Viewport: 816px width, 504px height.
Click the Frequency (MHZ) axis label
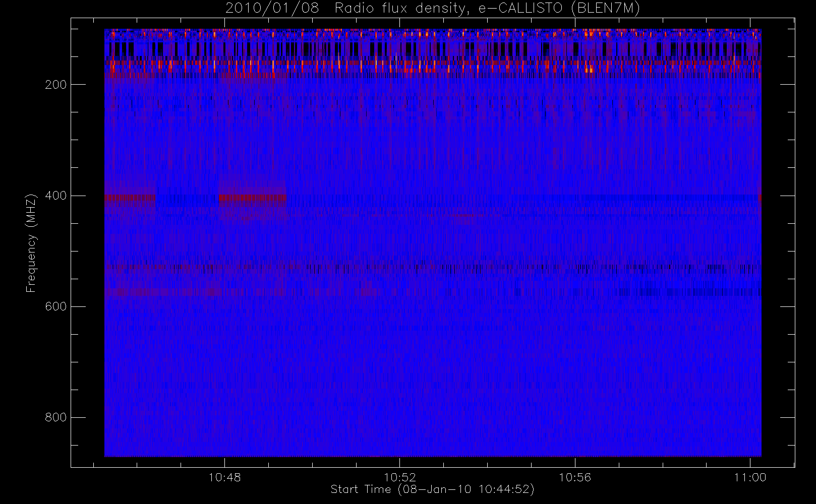click(x=31, y=243)
